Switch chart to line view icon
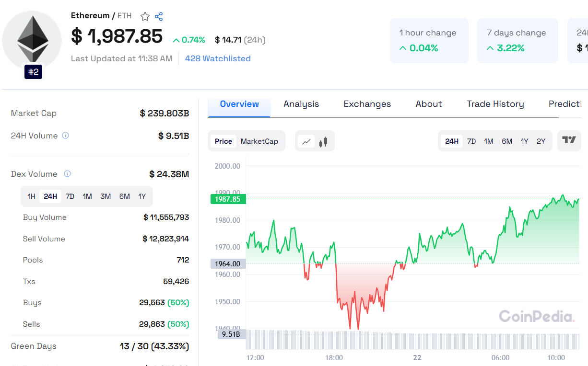The image size is (588, 366). point(306,141)
